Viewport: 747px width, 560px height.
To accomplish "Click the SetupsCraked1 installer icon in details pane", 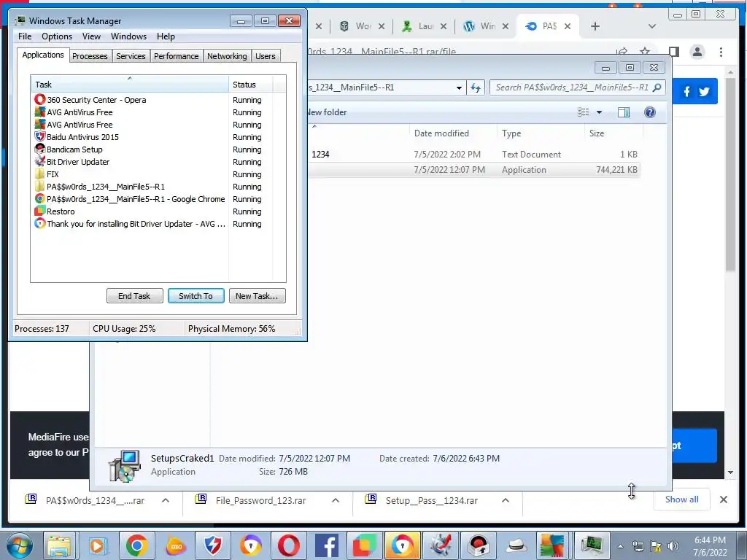I will pos(124,465).
